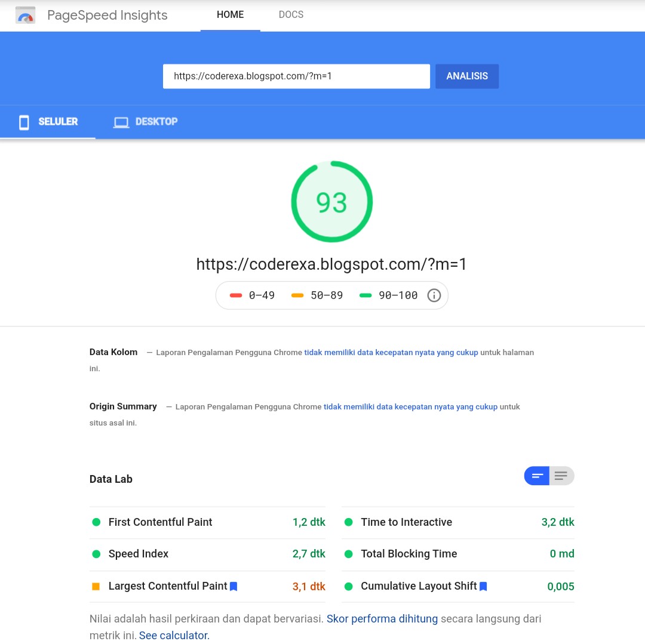Click the Time to Interactive label
This screenshot has width=645, height=644.
407,522
